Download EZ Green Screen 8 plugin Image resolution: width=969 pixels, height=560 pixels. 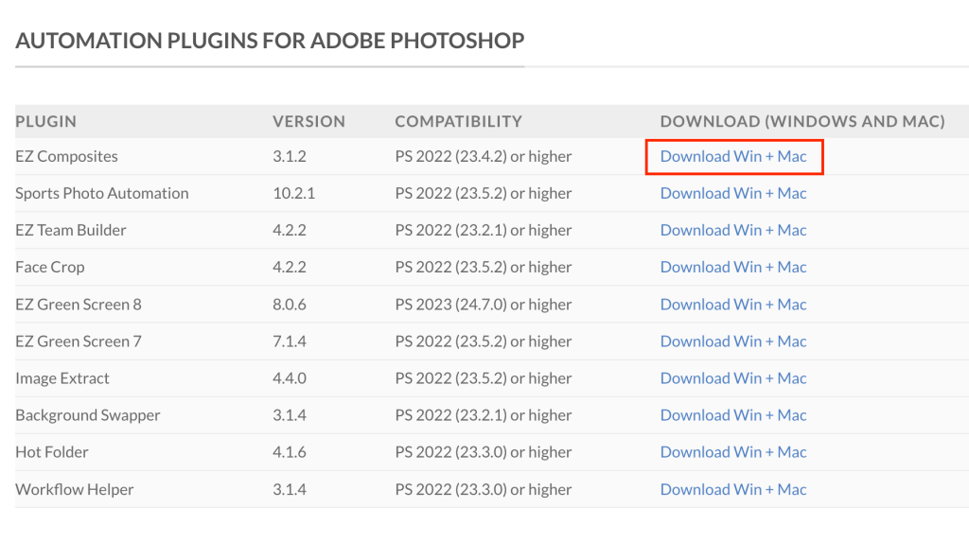(733, 304)
